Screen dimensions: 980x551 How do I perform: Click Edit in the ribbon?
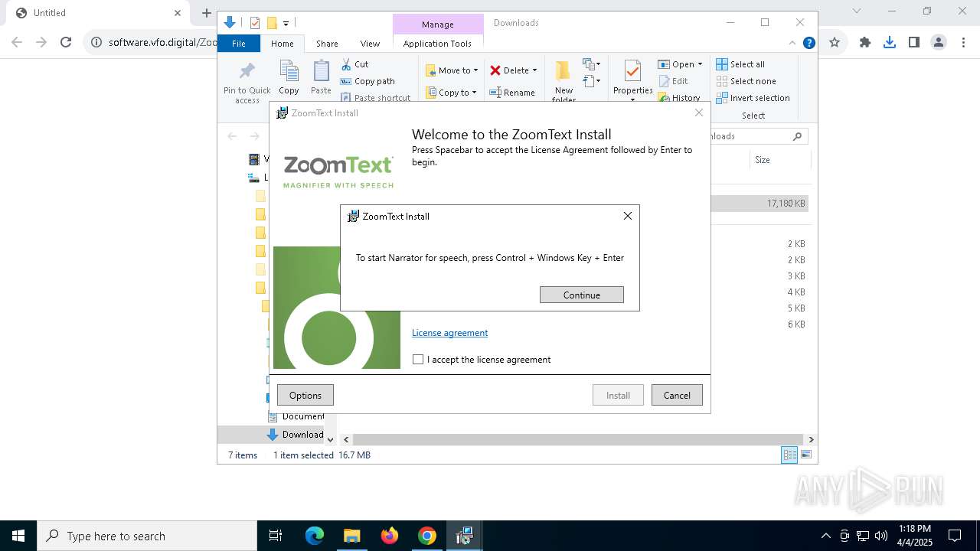pos(673,81)
